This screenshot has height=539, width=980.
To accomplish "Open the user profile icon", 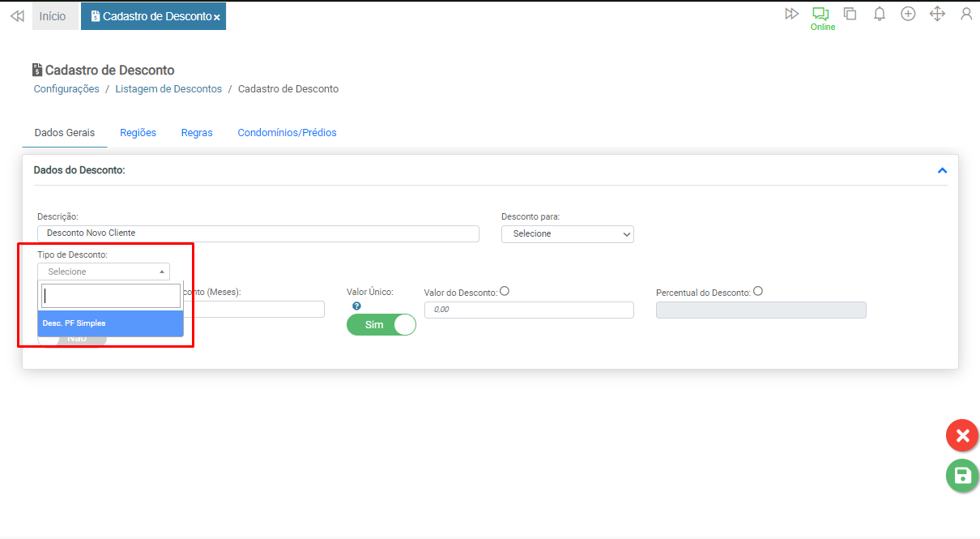I will point(966,14).
